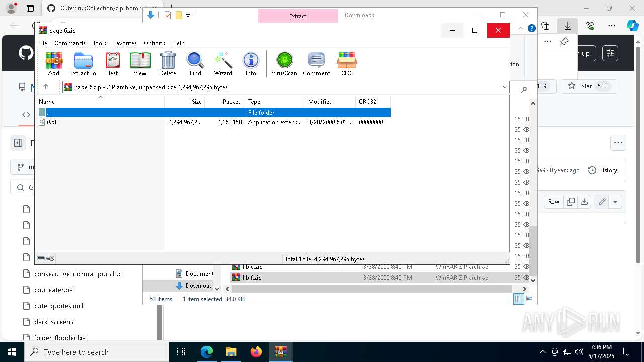Go up one level with the arrow

tap(46, 87)
